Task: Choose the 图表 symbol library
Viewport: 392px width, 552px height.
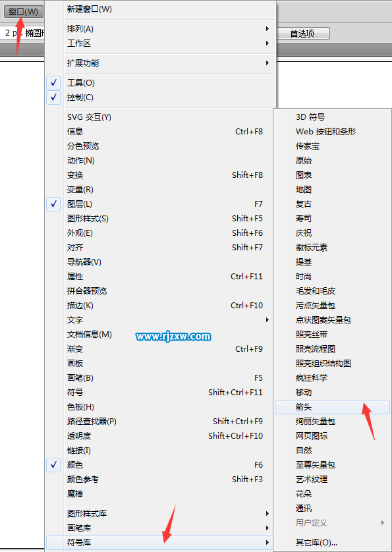Action: [332, 175]
